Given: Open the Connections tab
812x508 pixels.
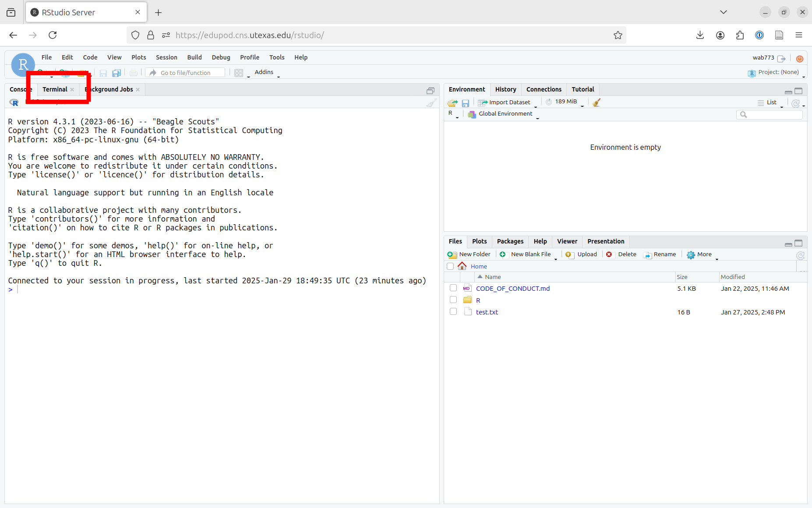Looking at the screenshot, I should [x=544, y=89].
